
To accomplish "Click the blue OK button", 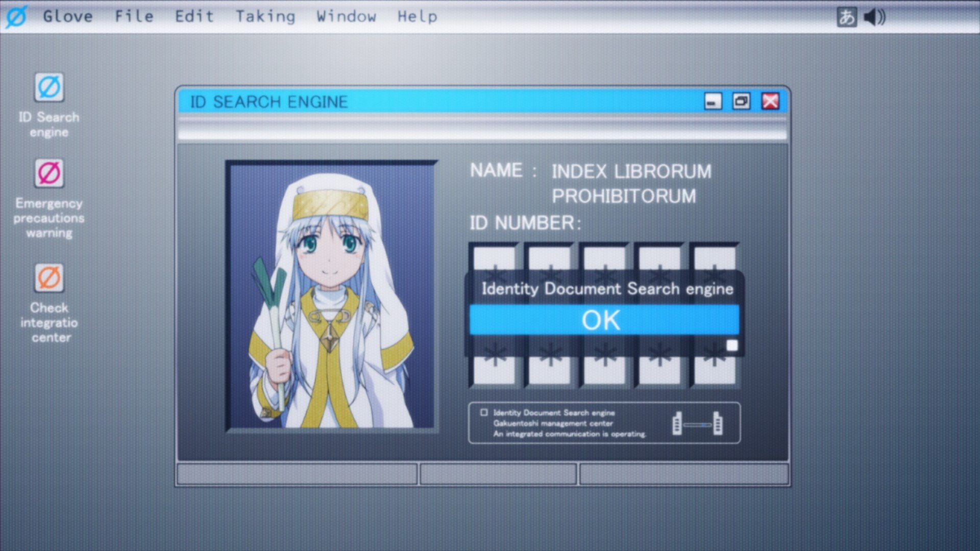I will click(604, 320).
